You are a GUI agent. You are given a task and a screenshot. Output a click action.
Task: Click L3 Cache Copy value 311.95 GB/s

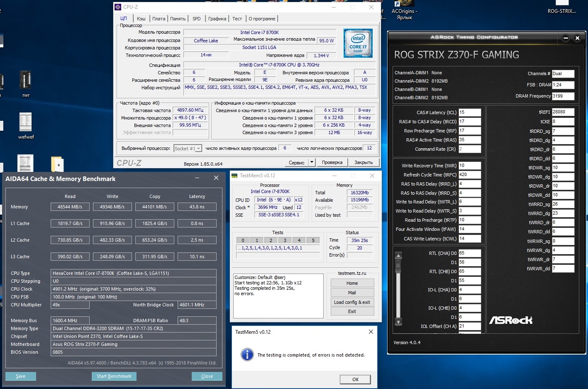point(155,257)
